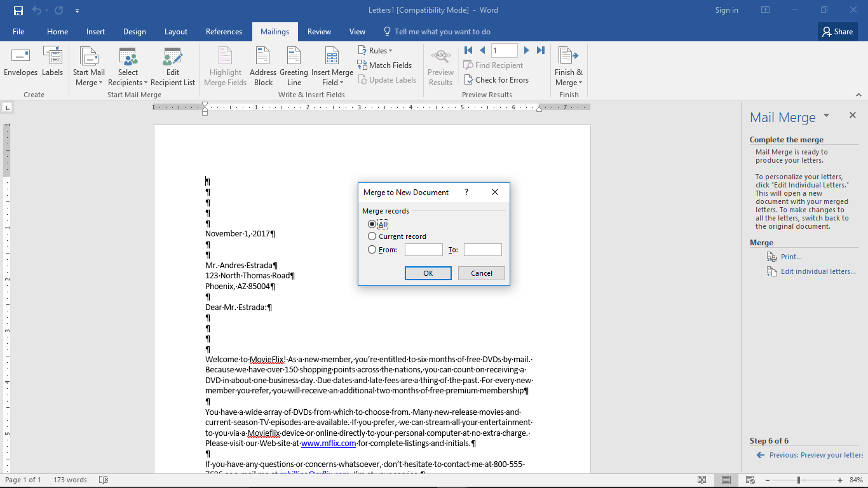The image size is (868, 488).
Task: Switch to the Review ribbon tab
Action: pos(319,31)
